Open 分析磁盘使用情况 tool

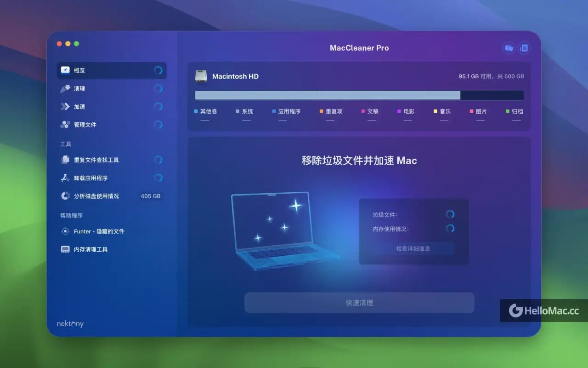(x=112, y=196)
